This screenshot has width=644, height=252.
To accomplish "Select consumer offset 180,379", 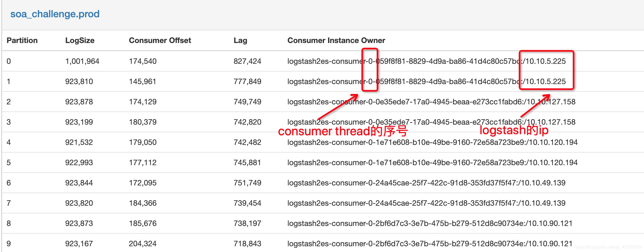I will (x=143, y=122).
